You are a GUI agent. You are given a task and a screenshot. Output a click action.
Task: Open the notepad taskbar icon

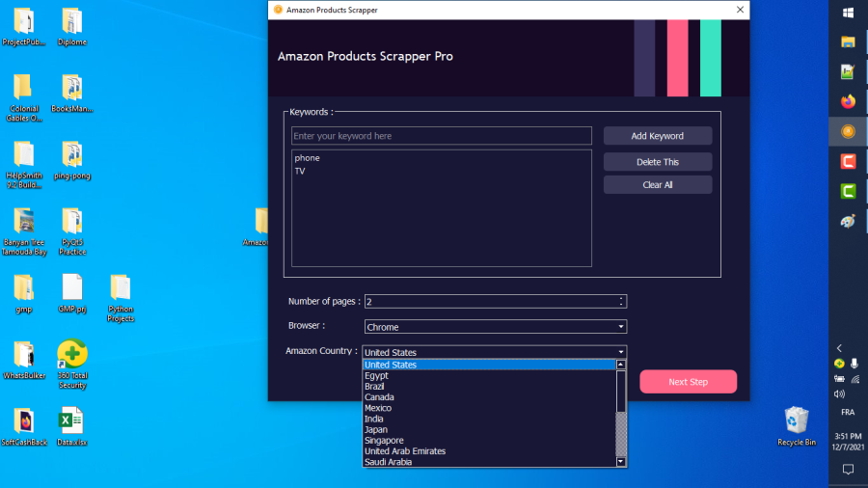[x=848, y=71]
